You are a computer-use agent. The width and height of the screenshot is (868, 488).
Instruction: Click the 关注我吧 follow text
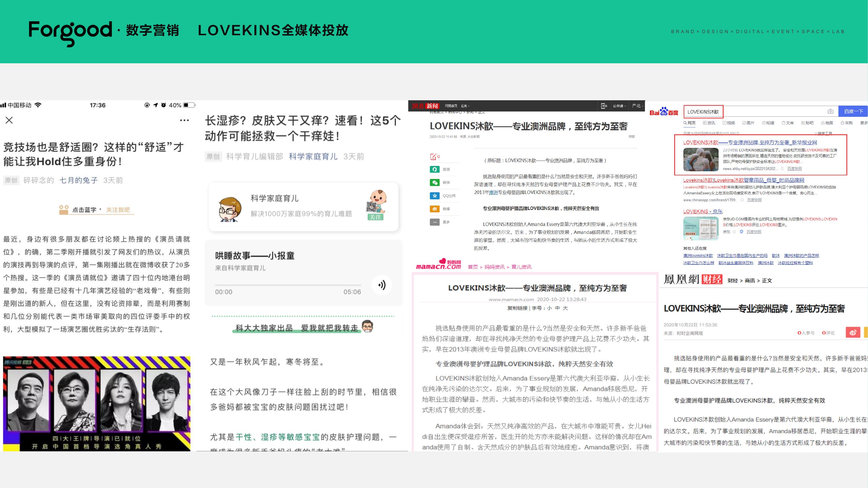tap(118, 210)
